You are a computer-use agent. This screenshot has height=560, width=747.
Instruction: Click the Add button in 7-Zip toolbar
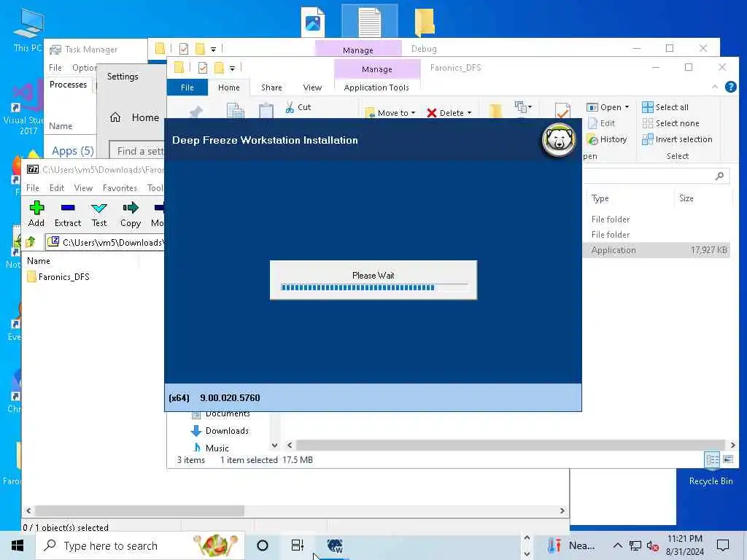click(36, 214)
